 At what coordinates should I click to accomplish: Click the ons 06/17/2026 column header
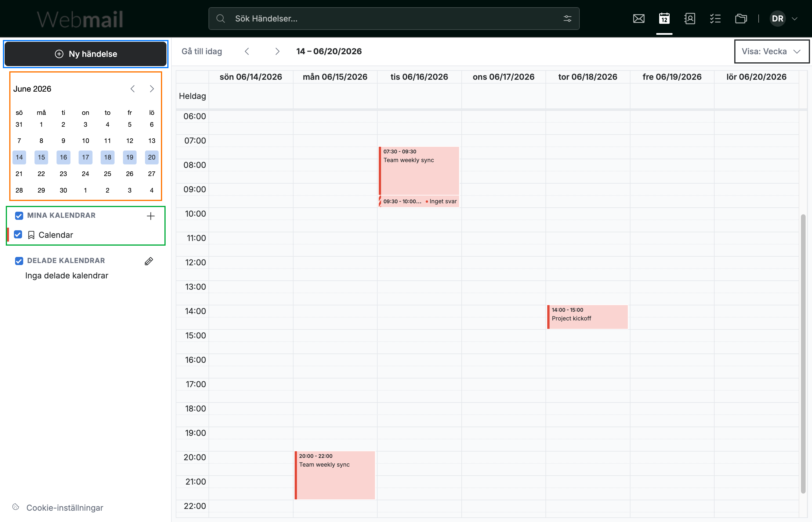point(504,77)
